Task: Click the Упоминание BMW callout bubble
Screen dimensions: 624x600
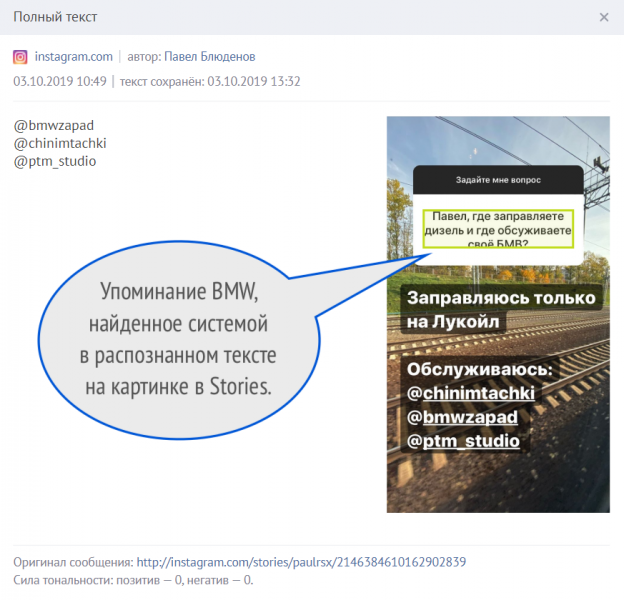Action: (x=179, y=339)
